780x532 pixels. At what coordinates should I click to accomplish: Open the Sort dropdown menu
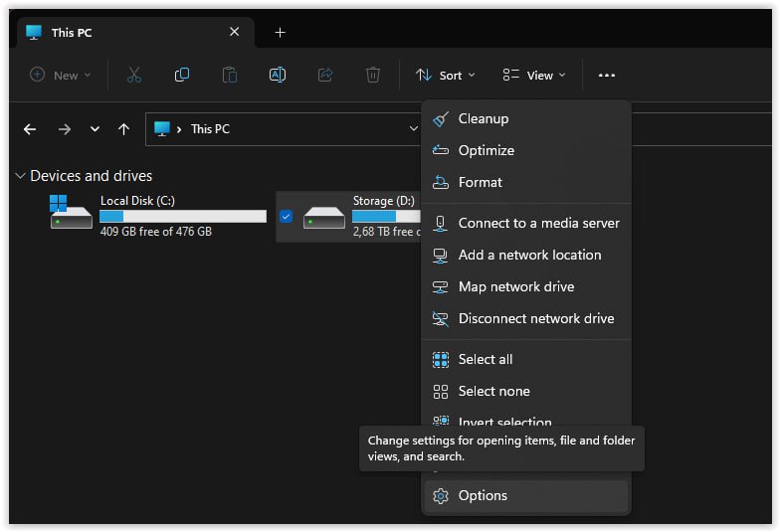pos(446,76)
